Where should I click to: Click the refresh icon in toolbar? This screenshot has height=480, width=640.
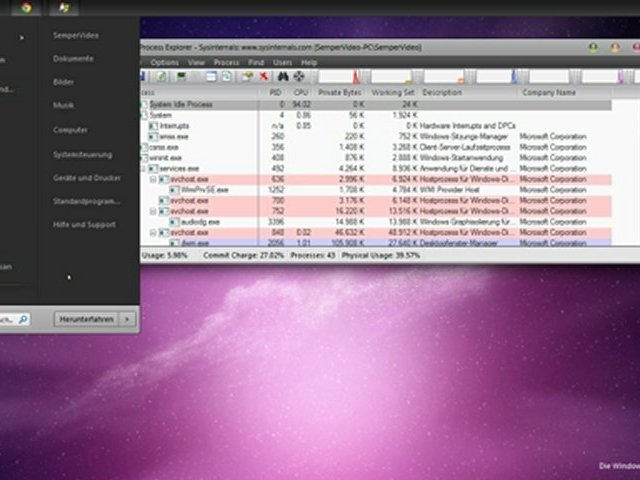(x=161, y=76)
